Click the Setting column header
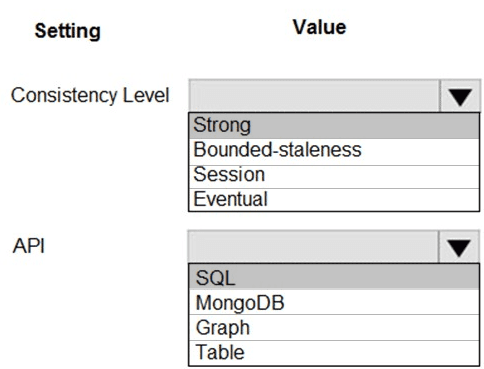This screenshot has width=484, height=369. (68, 31)
